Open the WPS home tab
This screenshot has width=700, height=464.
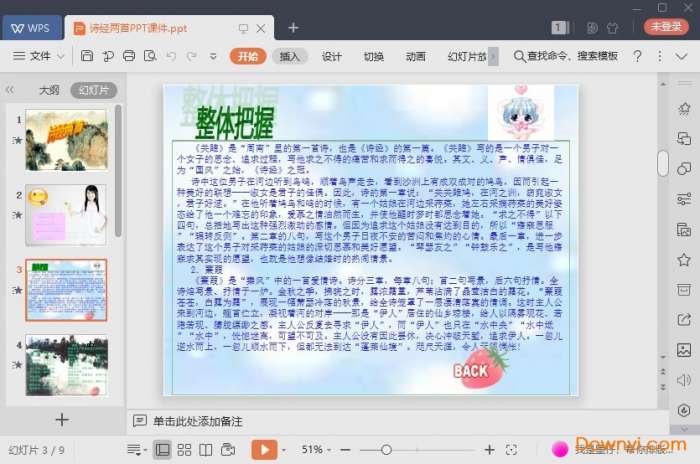32,28
